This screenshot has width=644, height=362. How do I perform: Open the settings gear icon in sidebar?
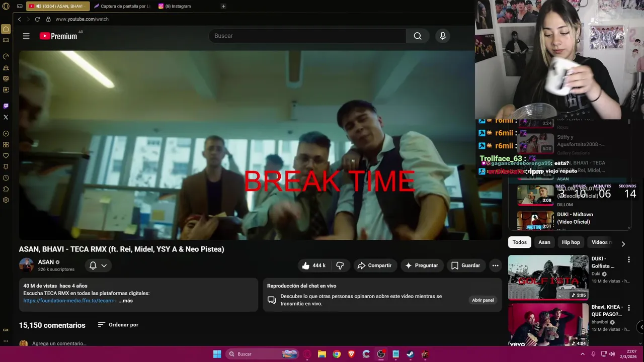click(x=6, y=200)
